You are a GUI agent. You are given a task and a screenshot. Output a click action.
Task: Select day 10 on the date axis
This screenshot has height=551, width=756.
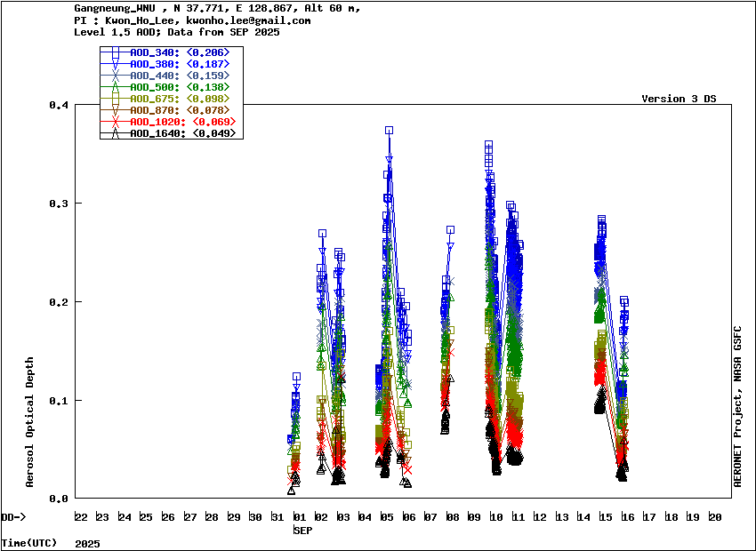[x=496, y=517]
